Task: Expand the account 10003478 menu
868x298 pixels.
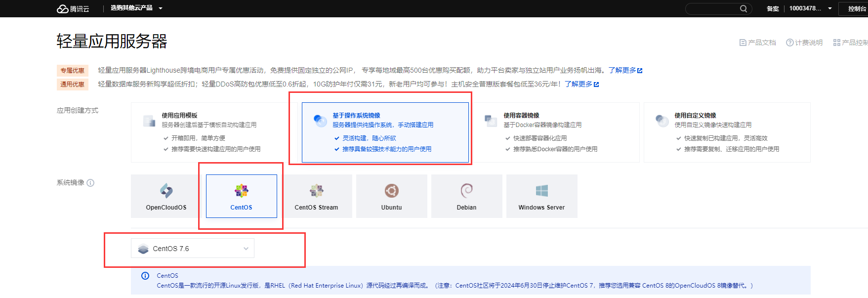Action: pyautogui.click(x=810, y=8)
